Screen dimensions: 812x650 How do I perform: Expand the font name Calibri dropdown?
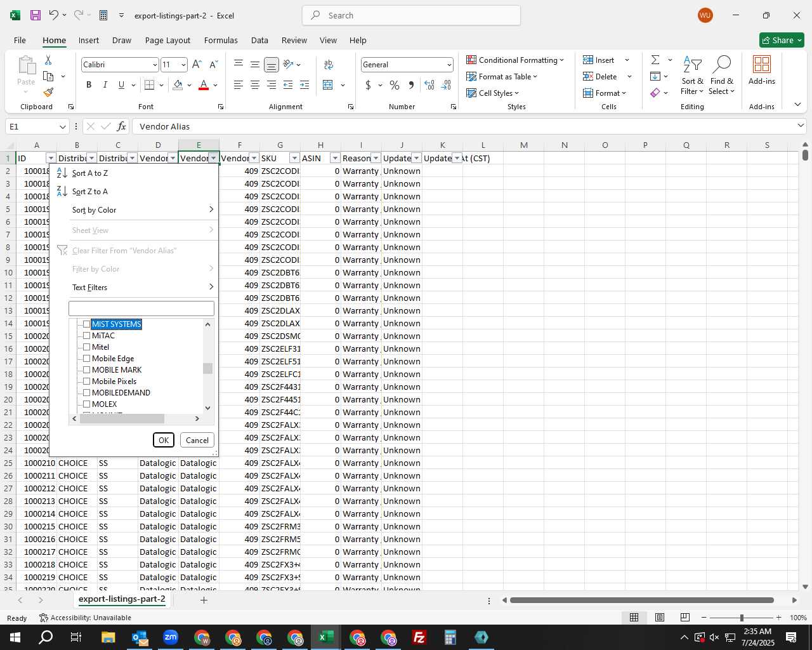154,65
